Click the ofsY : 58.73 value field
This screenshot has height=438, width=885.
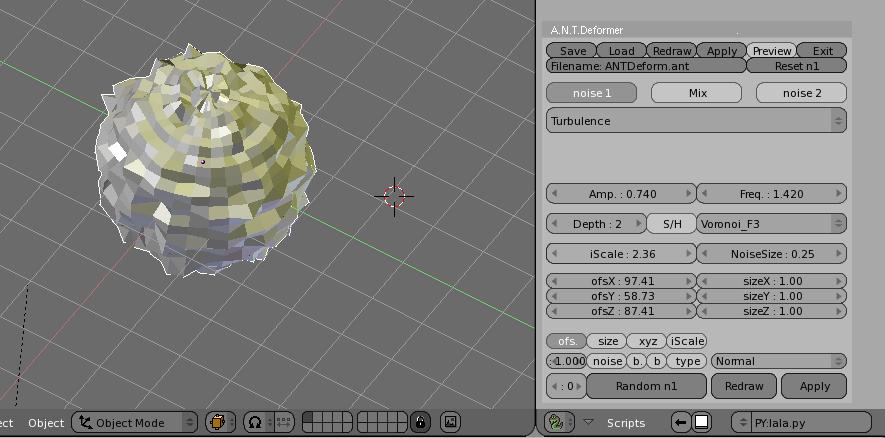point(621,296)
